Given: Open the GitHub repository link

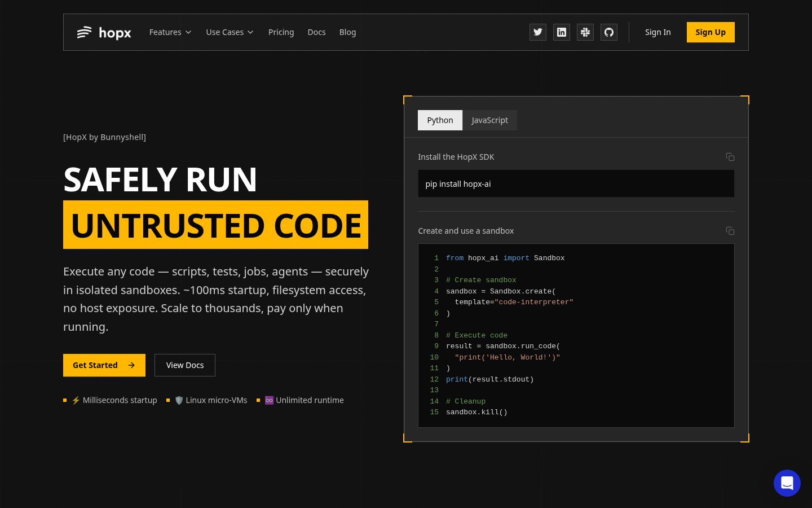Looking at the screenshot, I should (609, 32).
